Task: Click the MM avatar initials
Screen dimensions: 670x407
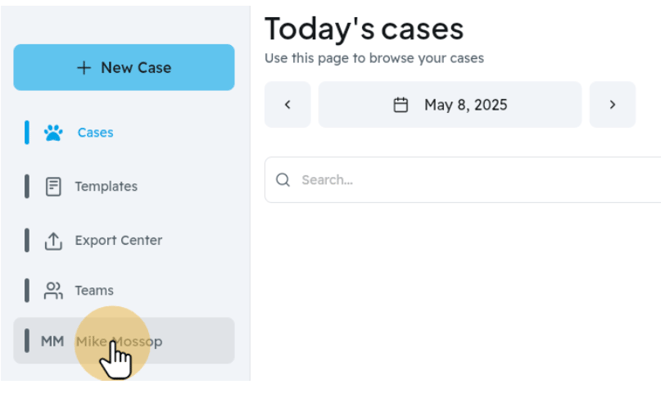Action: tap(52, 341)
